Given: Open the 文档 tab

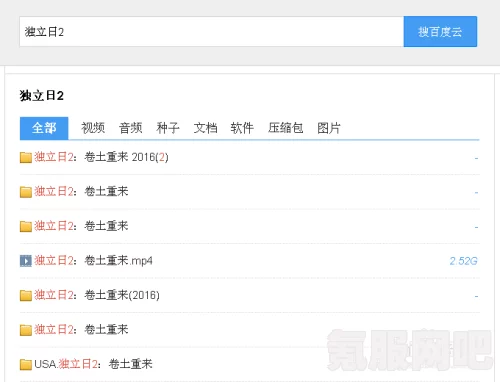Looking at the screenshot, I should pos(205,128).
